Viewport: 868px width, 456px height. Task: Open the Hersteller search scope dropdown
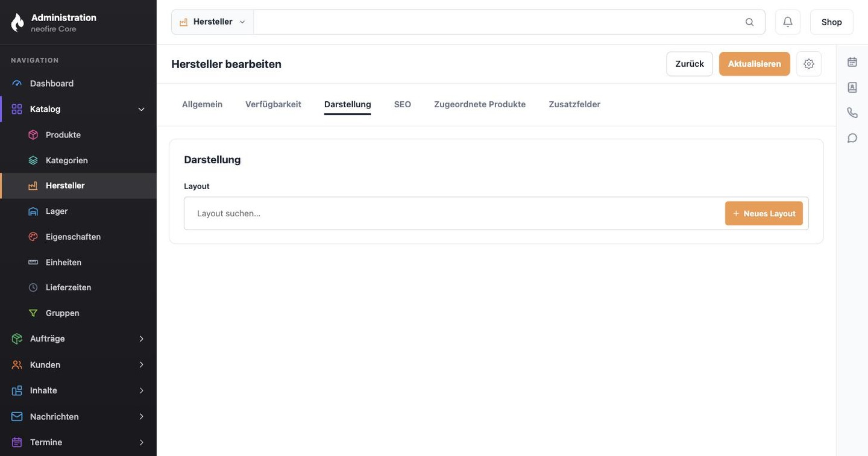tap(212, 22)
